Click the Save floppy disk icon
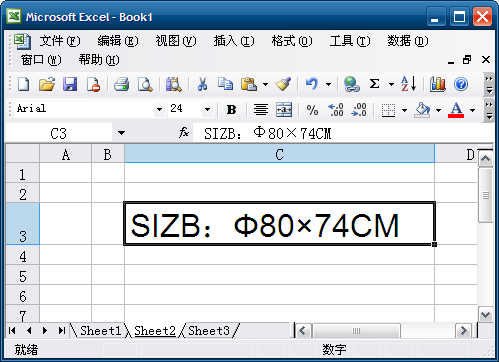This screenshot has width=499, height=362. [x=70, y=84]
